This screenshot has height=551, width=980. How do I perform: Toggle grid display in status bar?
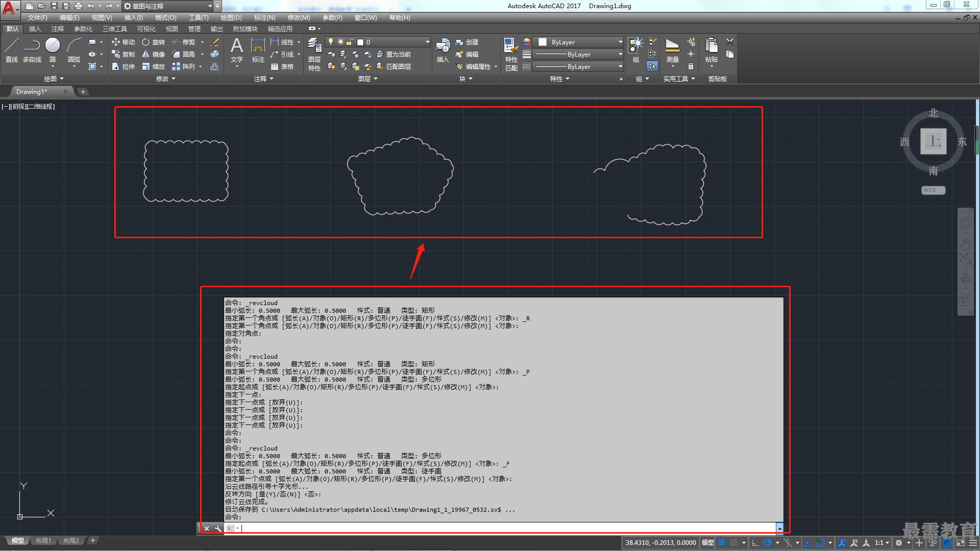point(722,543)
